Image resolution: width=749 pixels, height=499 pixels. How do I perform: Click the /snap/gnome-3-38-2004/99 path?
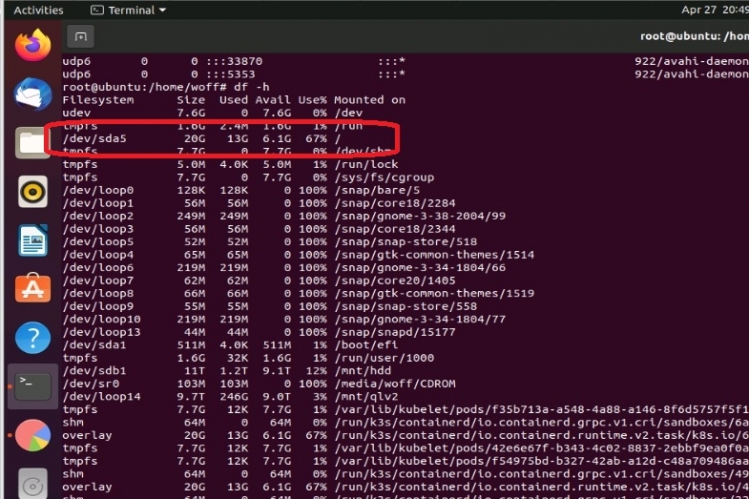pyautogui.click(x=420, y=216)
